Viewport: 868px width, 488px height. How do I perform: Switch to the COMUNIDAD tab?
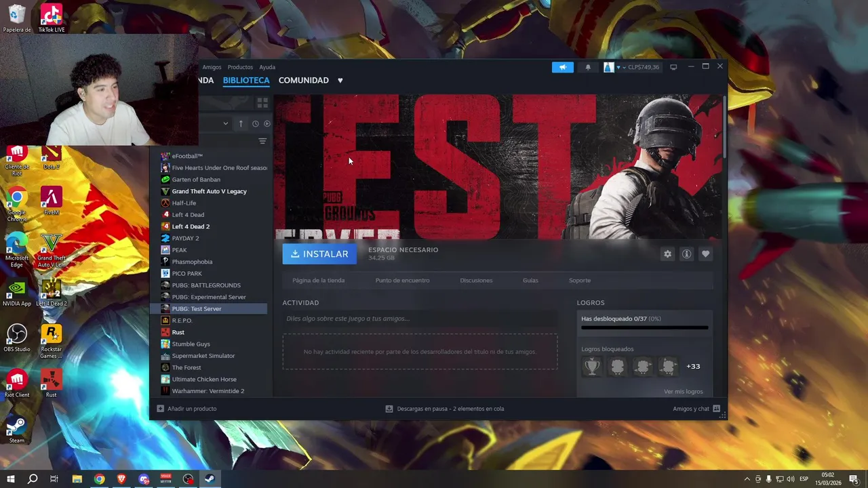303,80
